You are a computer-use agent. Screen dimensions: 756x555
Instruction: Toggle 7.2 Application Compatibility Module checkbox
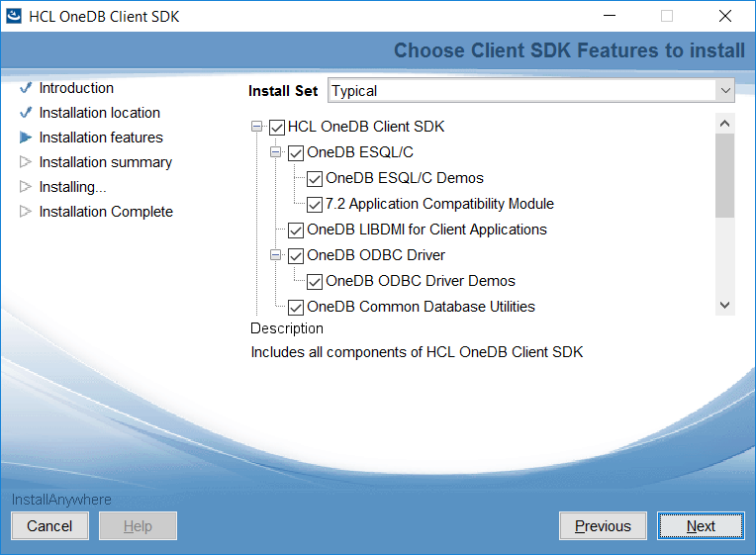pyautogui.click(x=315, y=205)
